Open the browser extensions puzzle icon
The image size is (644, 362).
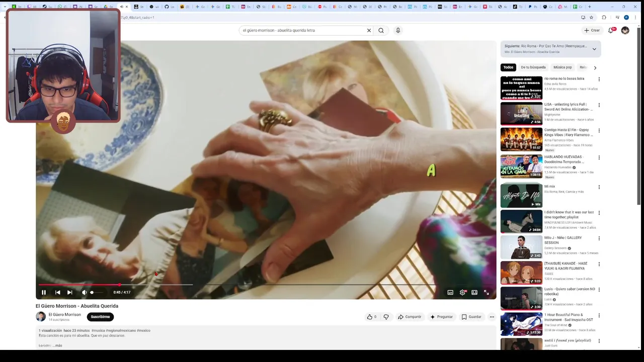coord(604,17)
